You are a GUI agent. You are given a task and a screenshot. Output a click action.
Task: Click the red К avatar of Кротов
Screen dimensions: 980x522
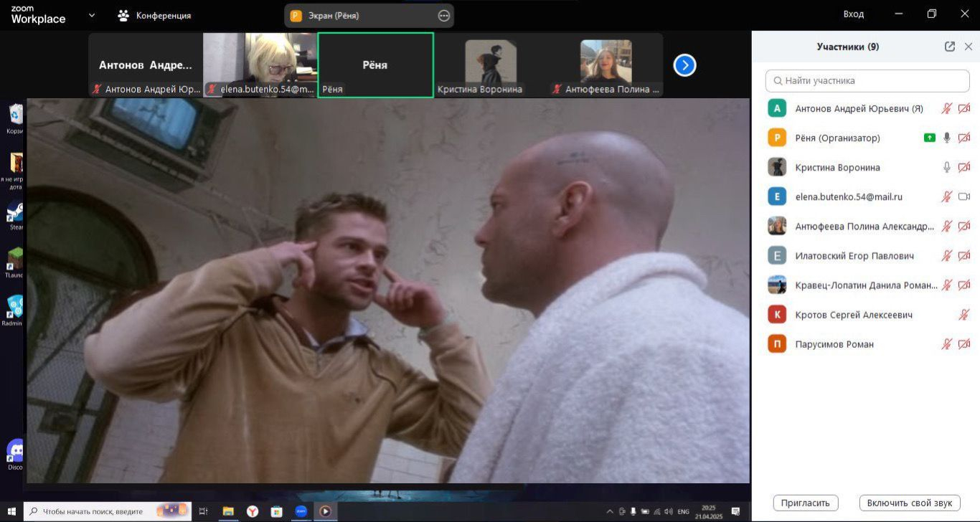point(777,314)
